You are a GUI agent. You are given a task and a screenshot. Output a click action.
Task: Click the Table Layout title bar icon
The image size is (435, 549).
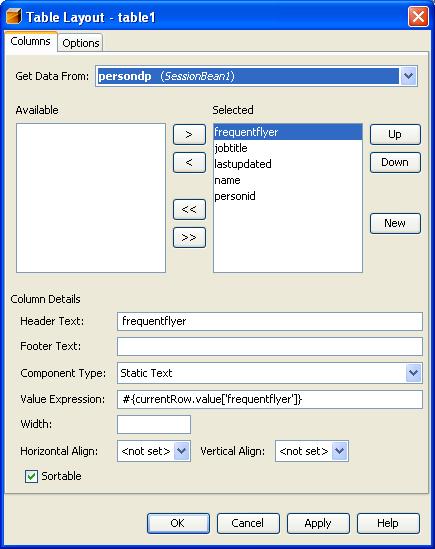(14, 16)
